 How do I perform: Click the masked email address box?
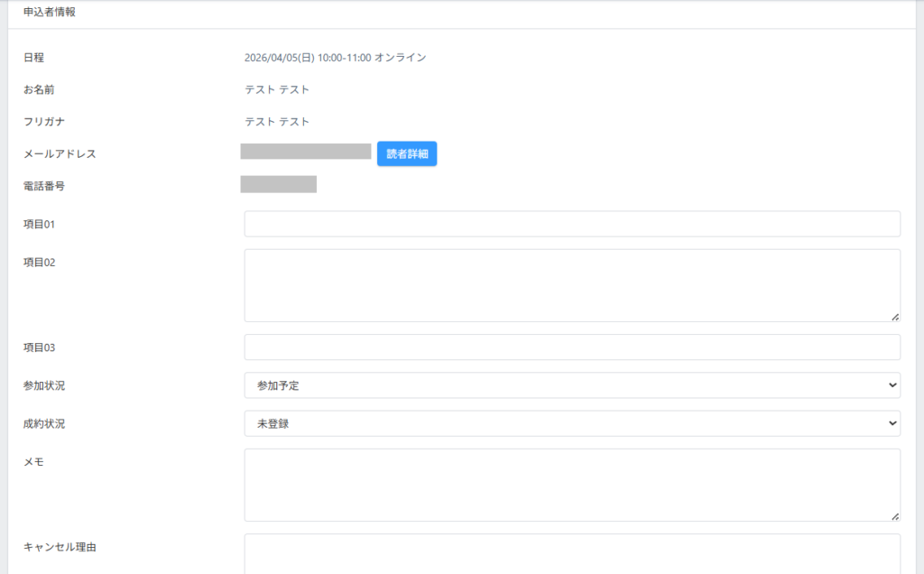[306, 152]
